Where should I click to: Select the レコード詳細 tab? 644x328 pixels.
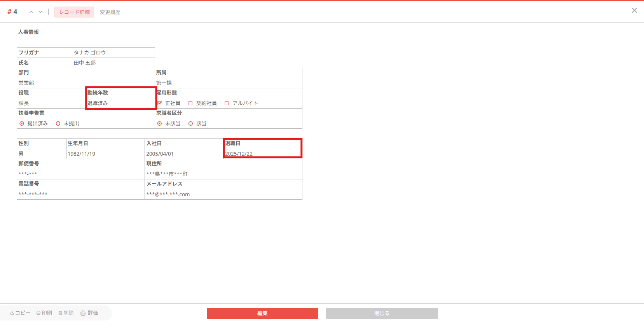(x=74, y=12)
